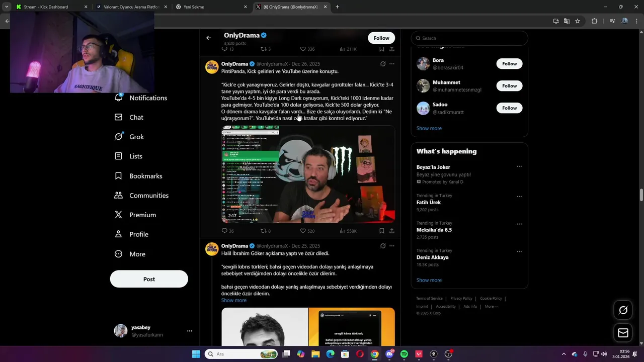644x362 pixels.
Task: Open options for the Deniz Akkaya trend
Action: 519,251
